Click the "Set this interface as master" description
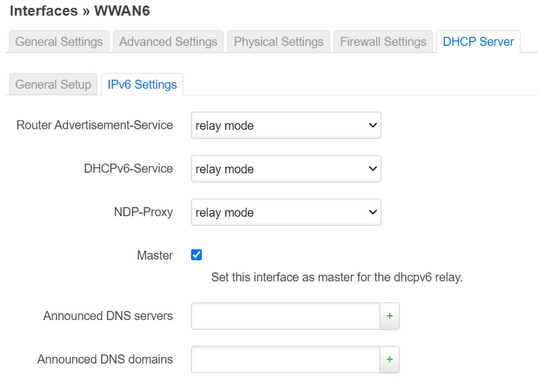The width and height of the screenshot is (538, 381). 337,277
